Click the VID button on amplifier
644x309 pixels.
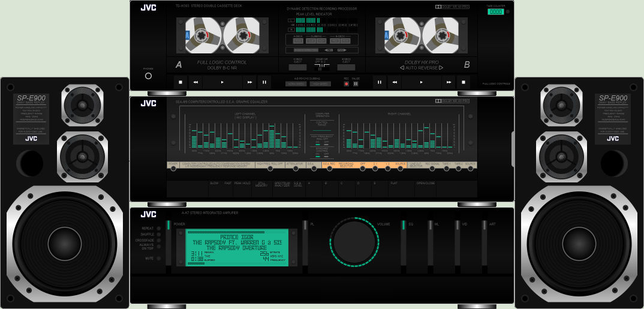457,242
